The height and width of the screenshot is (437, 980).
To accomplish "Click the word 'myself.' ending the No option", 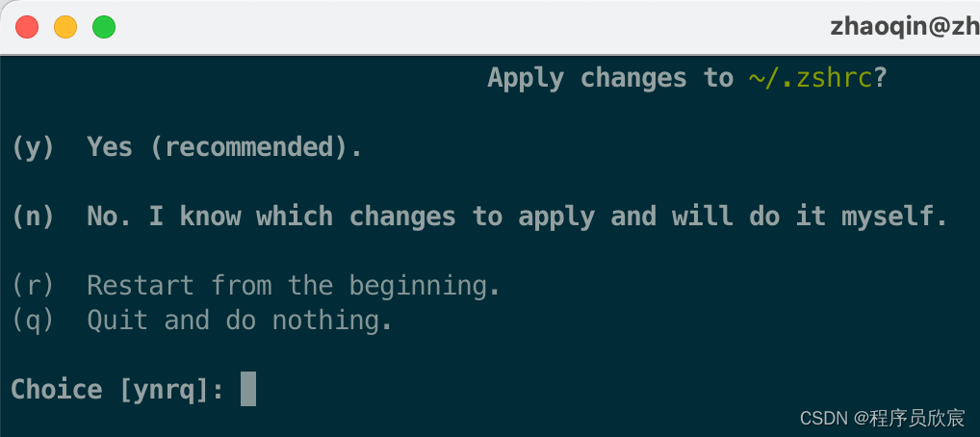I will pos(894,217).
